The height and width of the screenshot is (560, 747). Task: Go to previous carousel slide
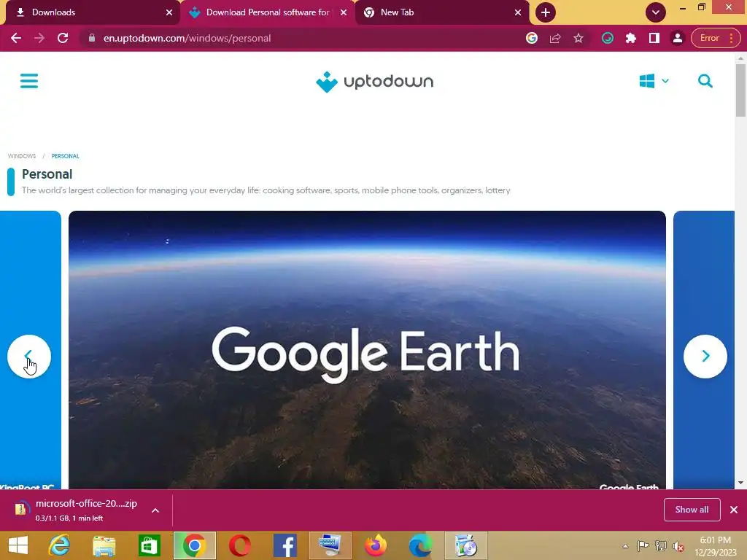29,356
